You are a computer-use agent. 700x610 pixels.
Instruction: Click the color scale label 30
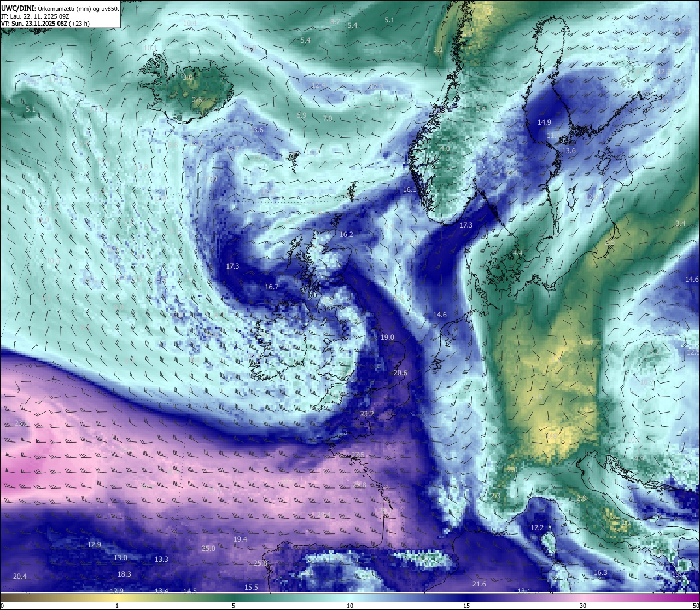[583, 606]
